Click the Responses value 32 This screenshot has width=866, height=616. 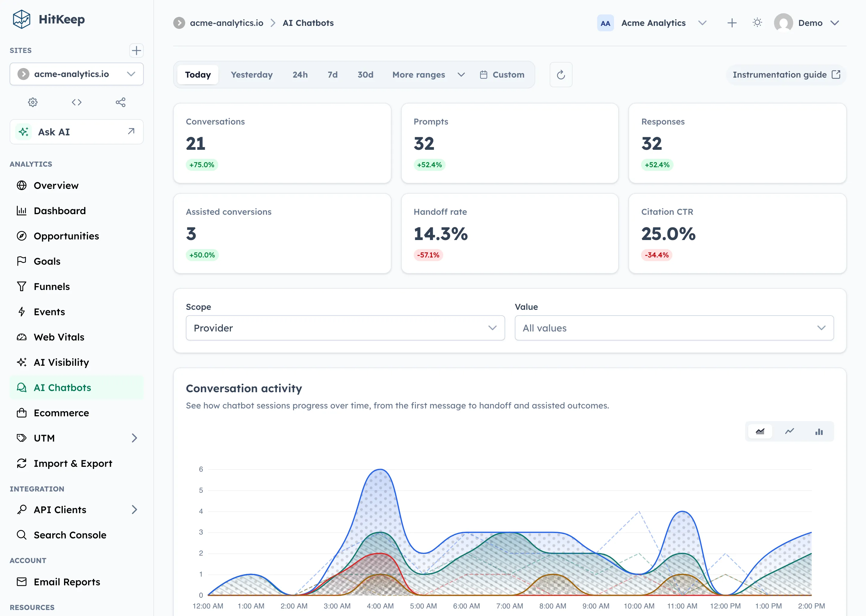pos(651,144)
